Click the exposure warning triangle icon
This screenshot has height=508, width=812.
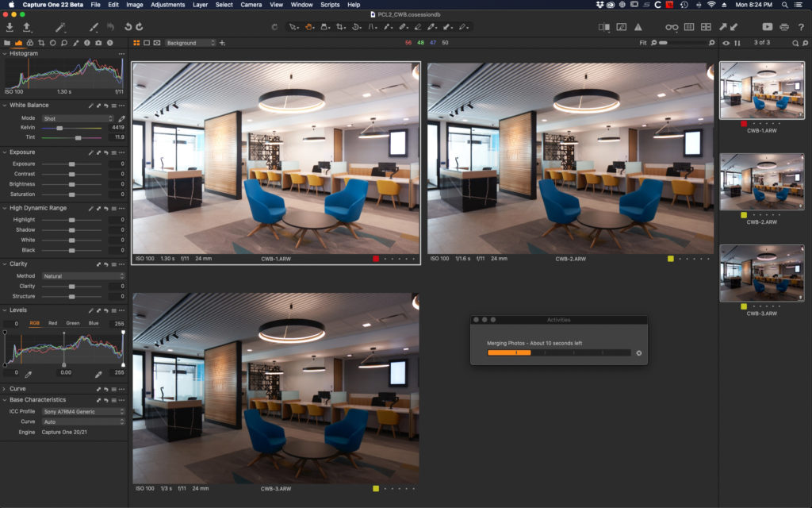(638, 27)
